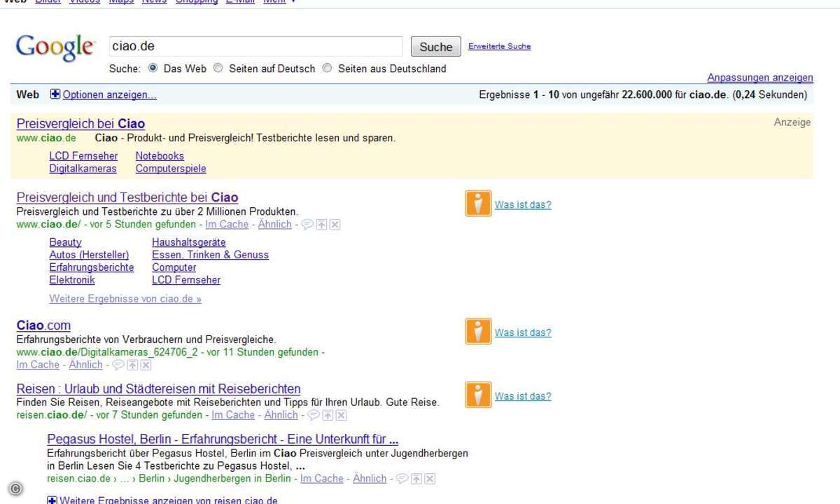Click 'Ergebnisse 1 - 10 von ungefähr 22.600.000' text

point(575,94)
